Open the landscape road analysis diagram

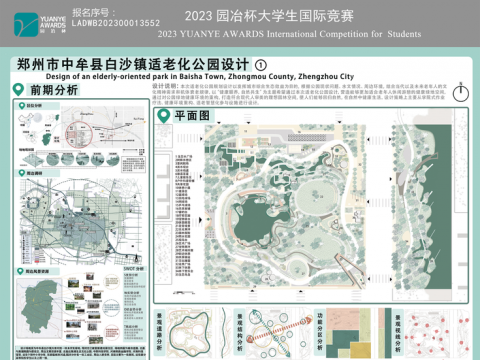[189, 333]
